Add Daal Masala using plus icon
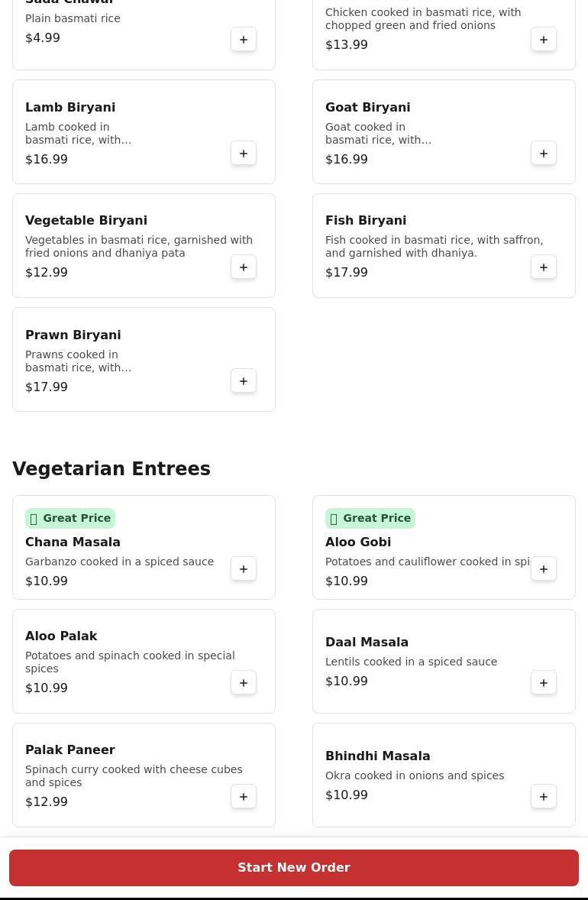This screenshot has height=900, width=588. [x=544, y=683]
